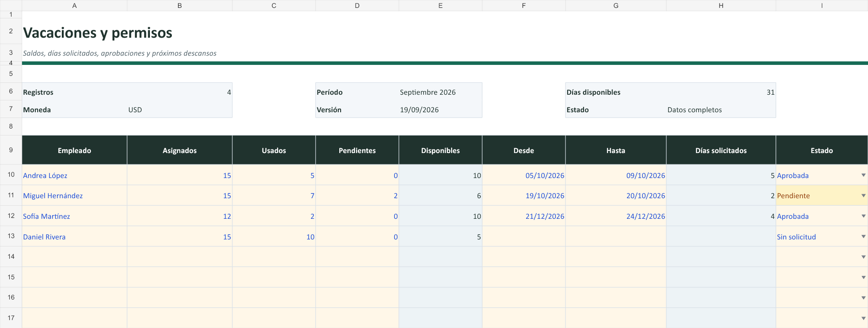Open the Estado dropdown for Andrea López
The height and width of the screenshot is (328, 868).
pyautogui.click(x=863, y=175)
